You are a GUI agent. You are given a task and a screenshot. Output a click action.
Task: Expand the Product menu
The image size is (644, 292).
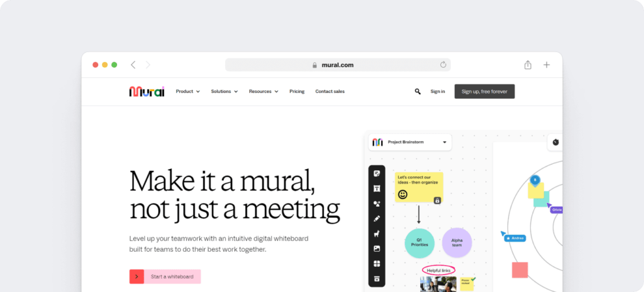(187, 92)
